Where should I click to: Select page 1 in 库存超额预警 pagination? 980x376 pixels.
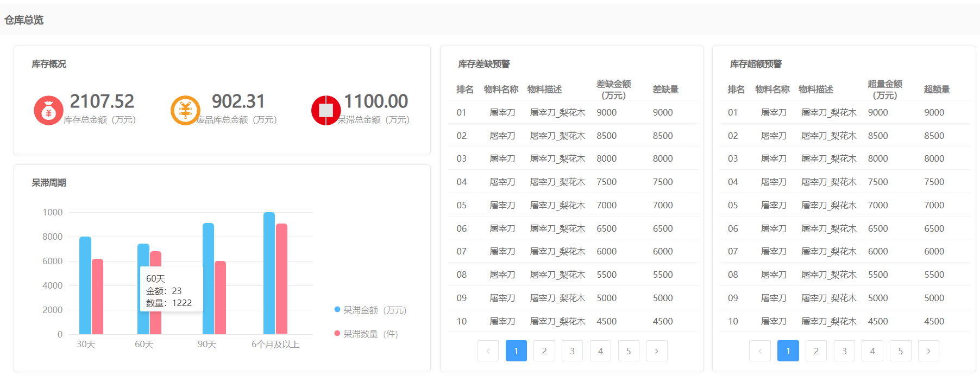coord(788,351)
